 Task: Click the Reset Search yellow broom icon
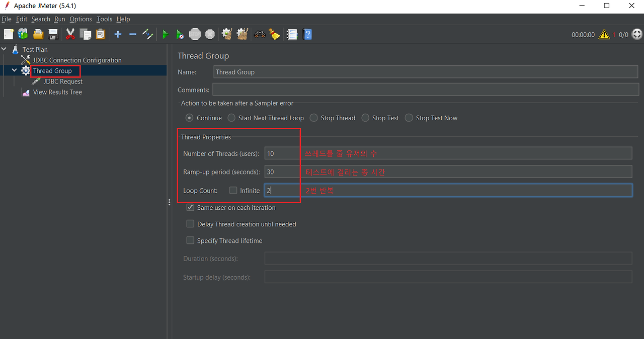click(x=274, y=34)
